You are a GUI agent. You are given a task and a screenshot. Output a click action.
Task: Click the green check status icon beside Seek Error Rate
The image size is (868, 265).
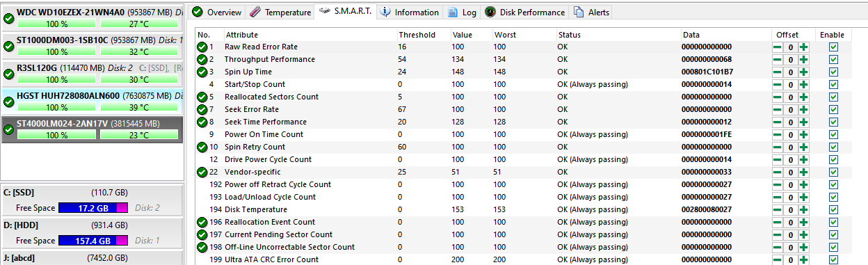202,109
